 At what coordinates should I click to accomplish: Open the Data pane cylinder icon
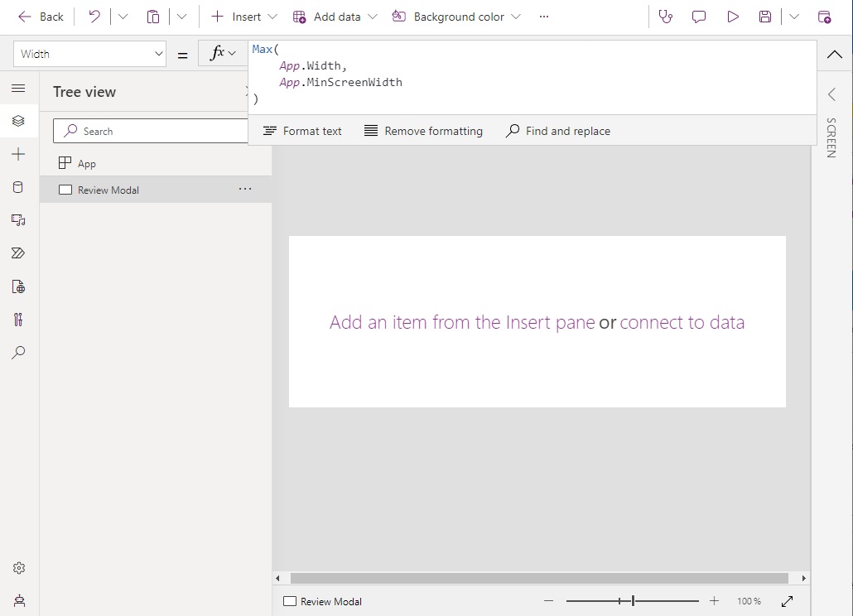[18, 187]
